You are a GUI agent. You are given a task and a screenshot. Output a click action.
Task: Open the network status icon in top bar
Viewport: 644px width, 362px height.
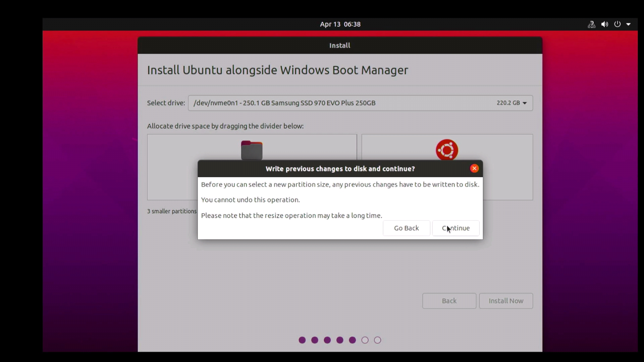pyautogui.click(x=591, y=24)
